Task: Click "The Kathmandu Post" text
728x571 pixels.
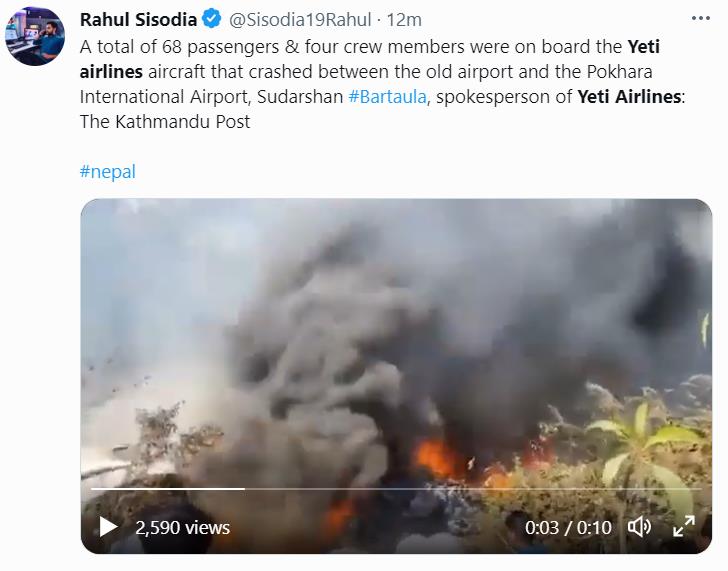Action: (165, 122)
